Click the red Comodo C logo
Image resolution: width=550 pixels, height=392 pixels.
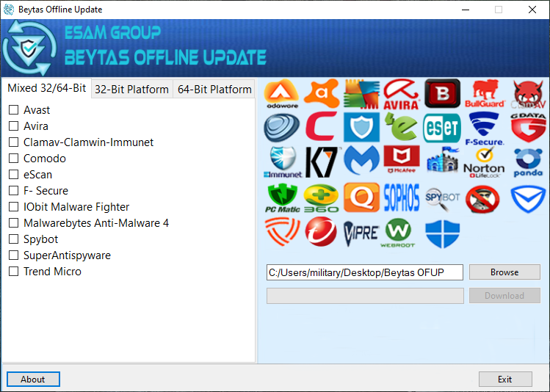(322, 126)
